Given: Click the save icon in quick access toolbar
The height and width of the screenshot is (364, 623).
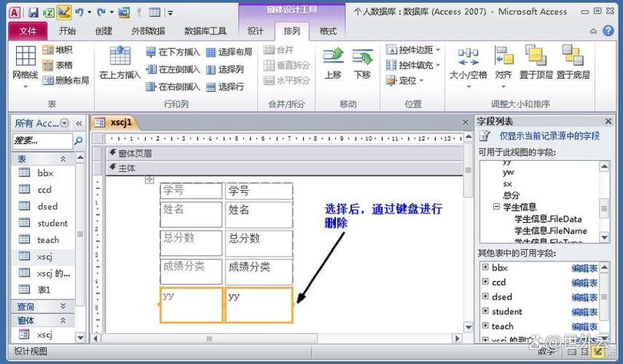Looking at the screenshot, I should pos(33,12).
